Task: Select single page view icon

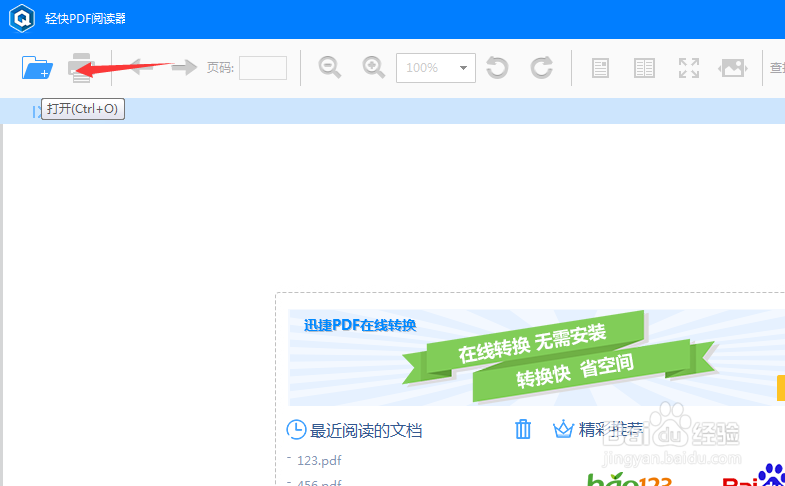Action: (600, 68)
